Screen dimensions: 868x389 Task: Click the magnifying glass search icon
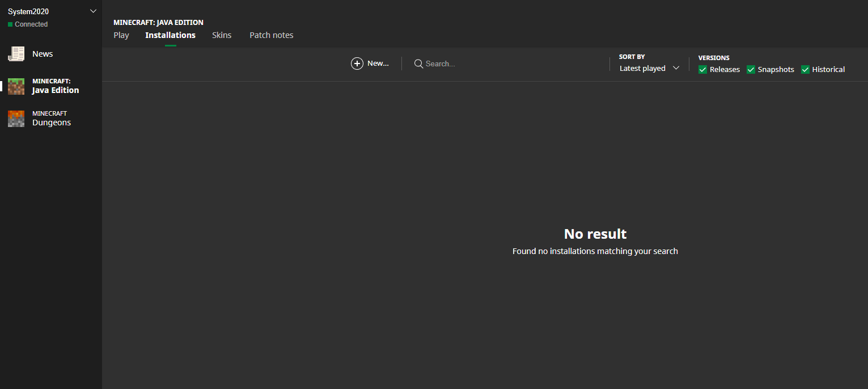click(419, 64)
